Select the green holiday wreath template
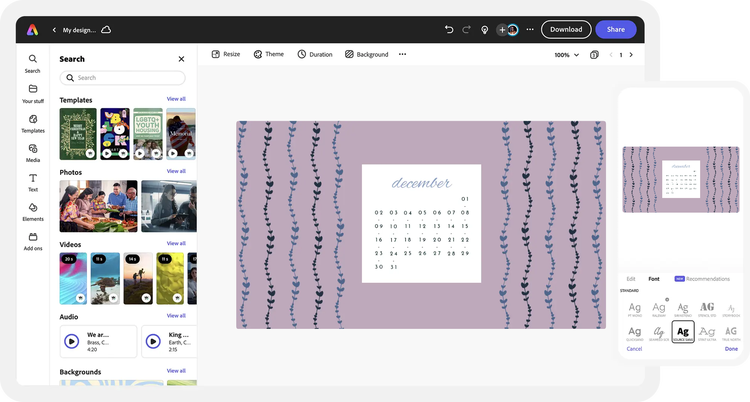The width and height of the screenshot is (750, 402). click(78, 134)
